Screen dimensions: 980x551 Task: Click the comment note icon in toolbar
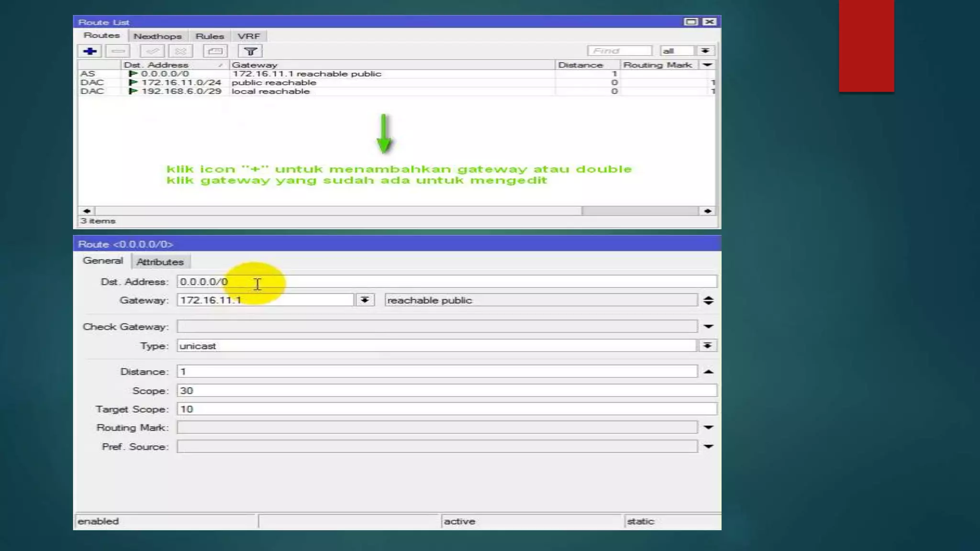pyautogui.click(x=215, y=51)
